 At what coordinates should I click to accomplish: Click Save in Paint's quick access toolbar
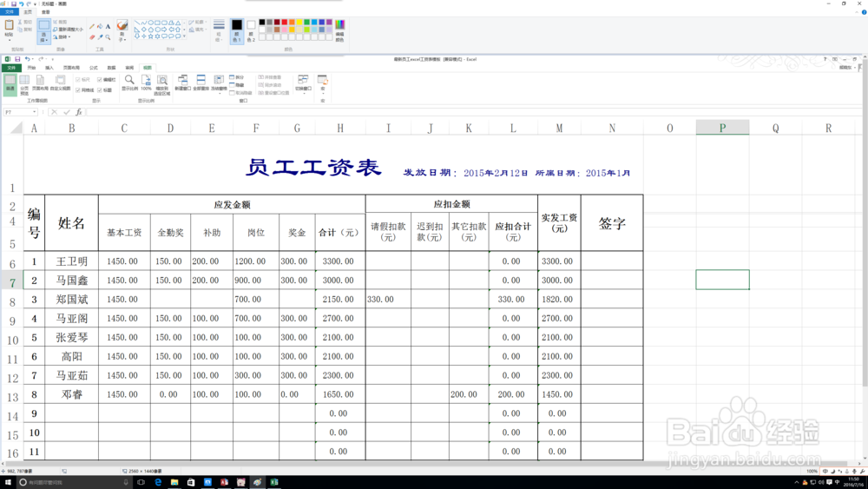click(14, 3)
